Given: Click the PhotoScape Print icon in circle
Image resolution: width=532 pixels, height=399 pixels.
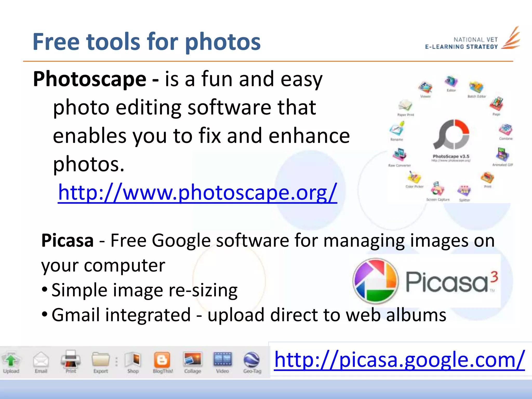Looking at the screenshot, I should tap(487, 178).
